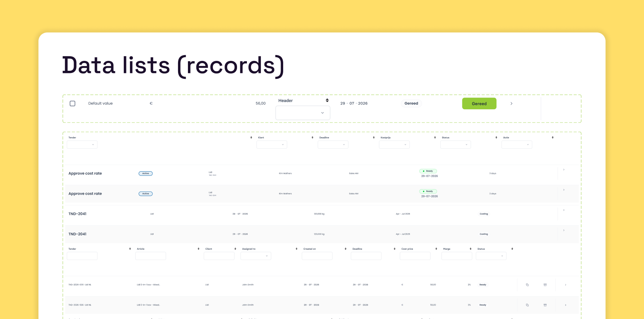Open chevron on shaded Approve cost rate row
Image resolution: width=644 pixels, height=319 pixels.
[564, 190]
